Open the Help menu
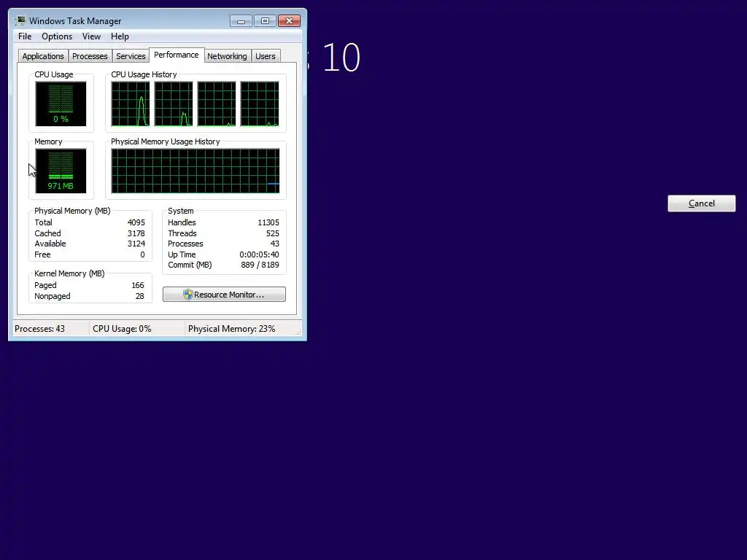This screenshot has width=747, height=560. (120, 36)
